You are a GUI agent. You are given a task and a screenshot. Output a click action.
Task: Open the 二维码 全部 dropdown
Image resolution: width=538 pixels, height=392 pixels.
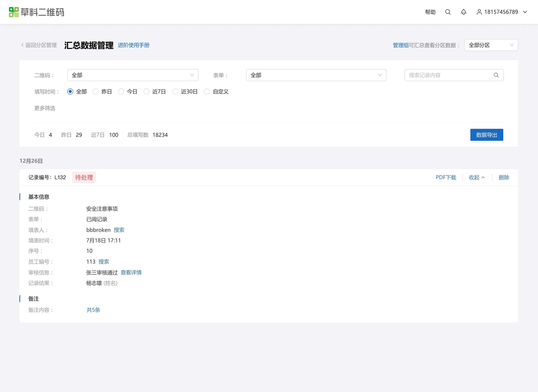coord(133,75)
